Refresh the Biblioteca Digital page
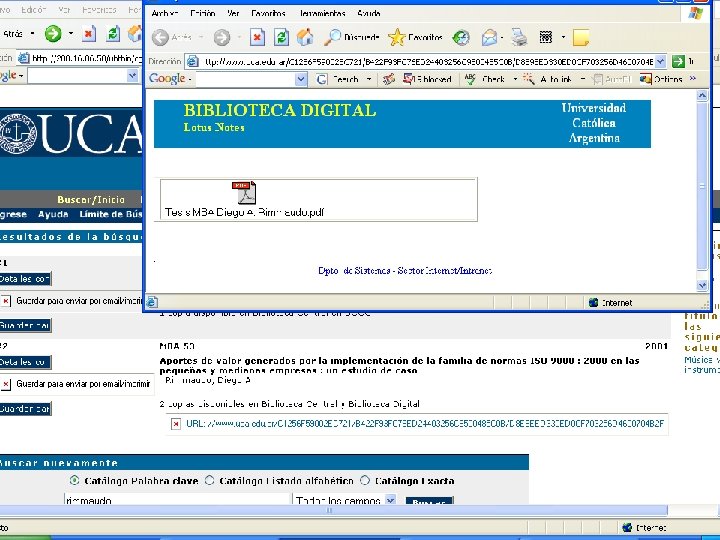The image size is (720, 540). (x=281, y=37)
